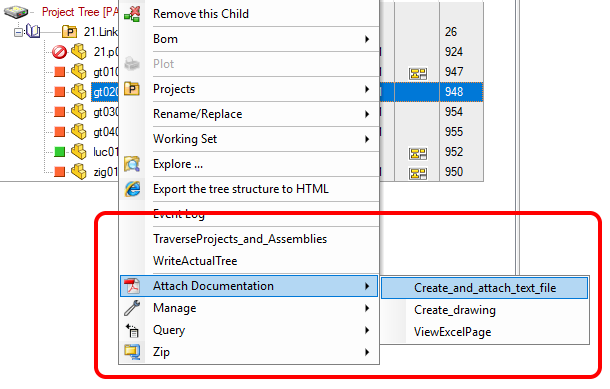
Task: Click the Remove this Child icon
Action: pos(132,14)
